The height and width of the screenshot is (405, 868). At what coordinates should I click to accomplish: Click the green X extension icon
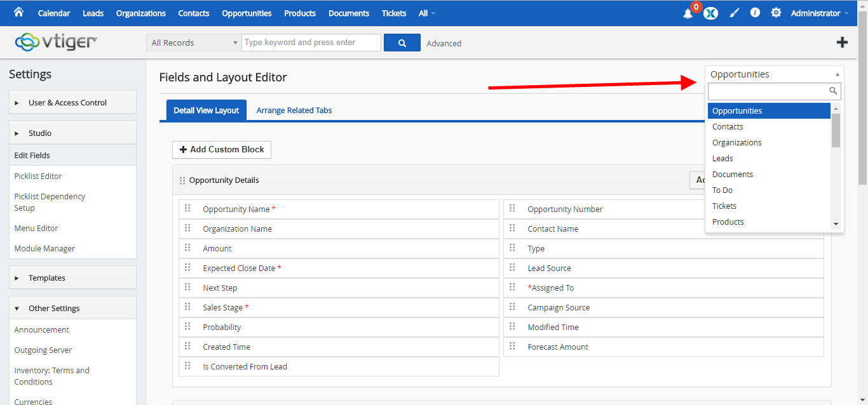point(710,13)
